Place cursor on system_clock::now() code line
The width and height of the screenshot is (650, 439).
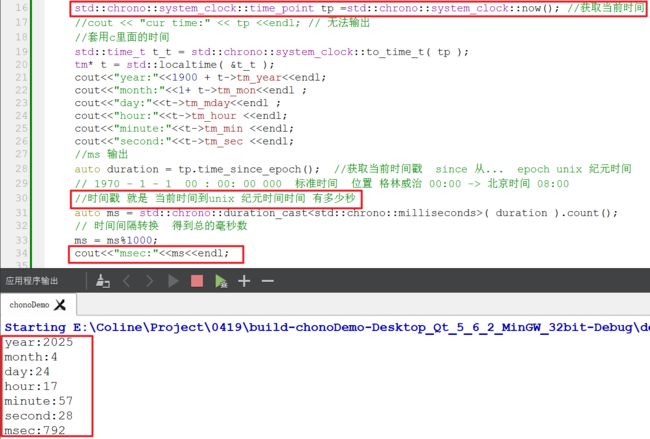[x=359, y=8]
